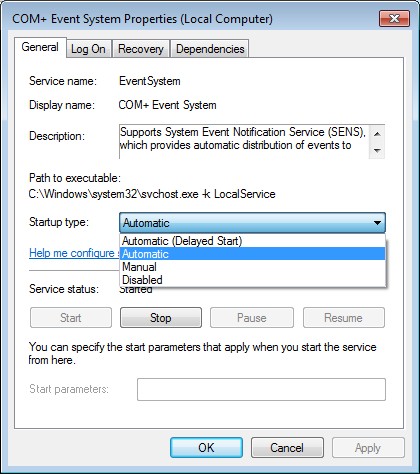This screenshot has width=420, height=474.
Task: Click the Cancel button
Action: point(287,448)
